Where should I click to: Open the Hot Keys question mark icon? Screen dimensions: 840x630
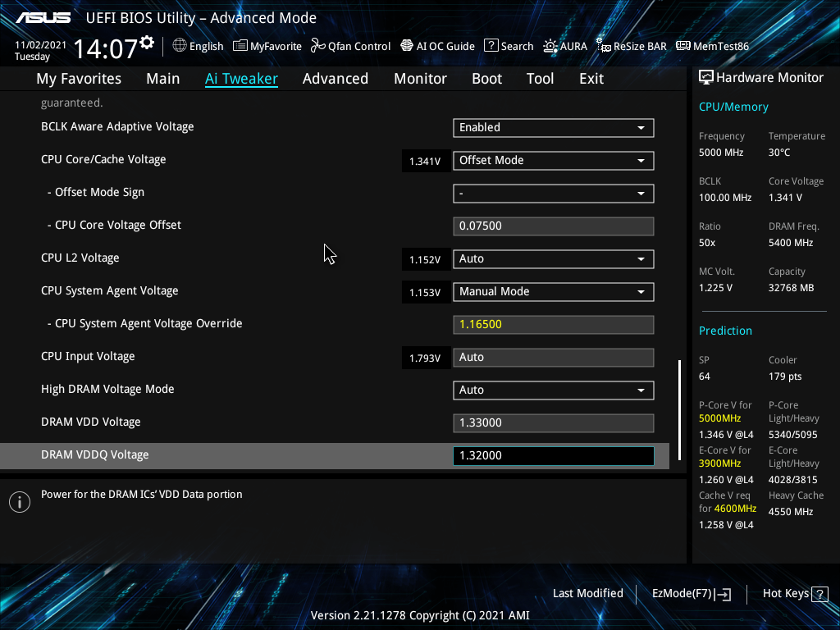pos(819,594)
